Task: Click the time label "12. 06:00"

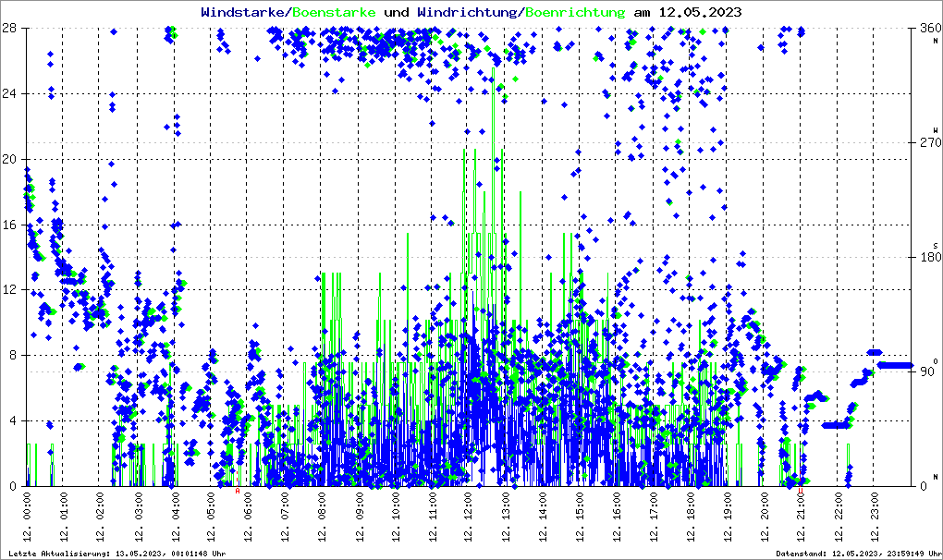Action: (248, 517)
